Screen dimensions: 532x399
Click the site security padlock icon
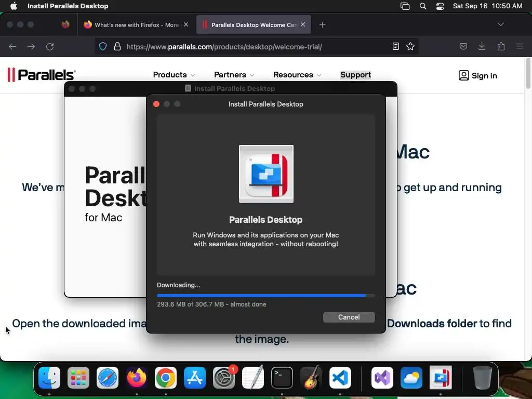117,46
